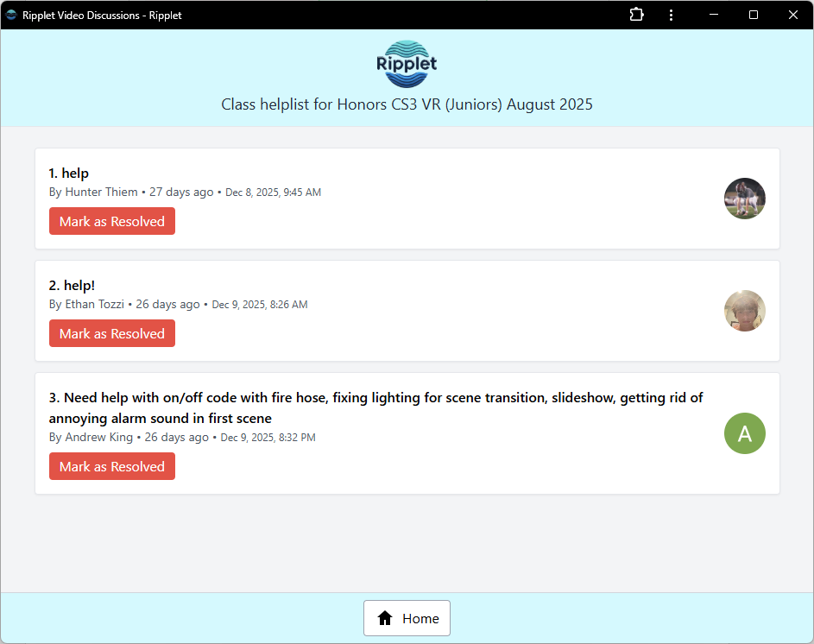
Task: Click the class helplist page title
Action: [x=407, y=104]
